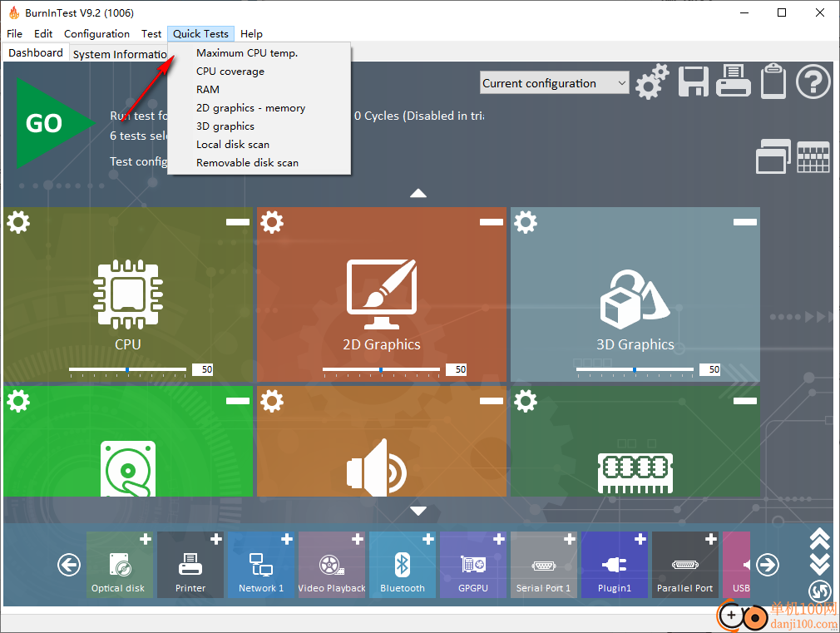Print results using printer icon
The image size is (840, 633).
734,81
